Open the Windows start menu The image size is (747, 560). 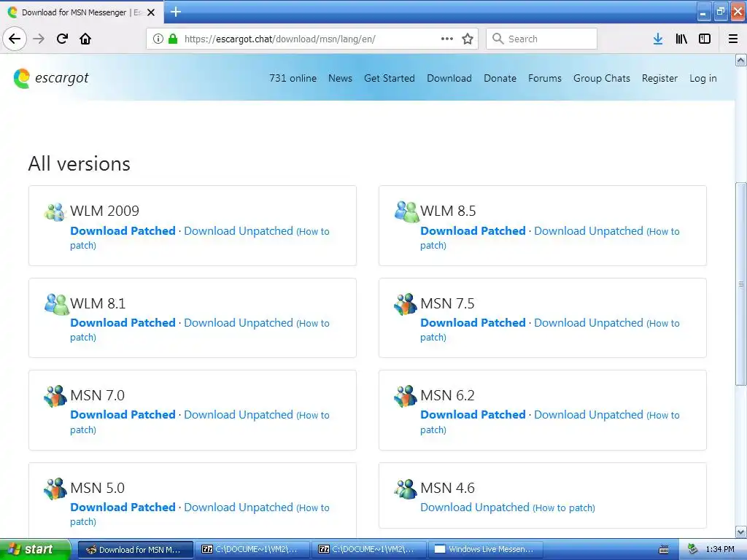coord(35,549)
